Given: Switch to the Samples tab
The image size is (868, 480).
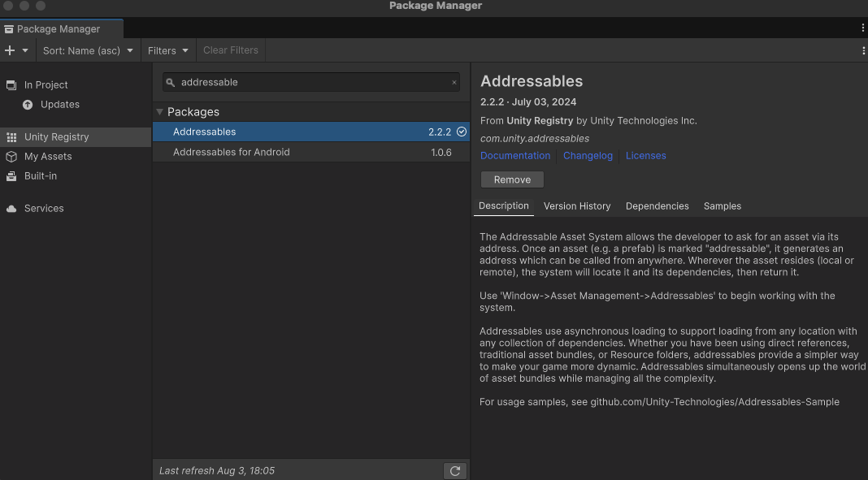Looking at the screenshot, I should [x=723, y=206].
